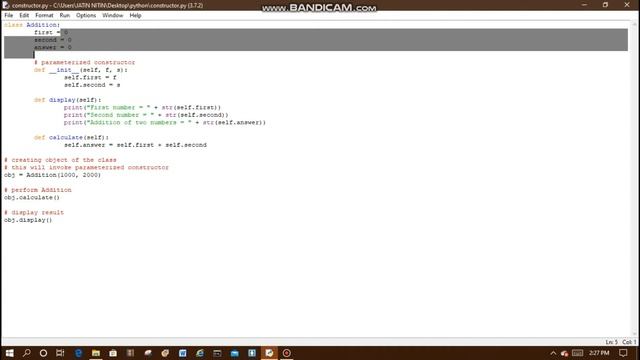Click the 'self.first = f' line

[x=90, y=78]
